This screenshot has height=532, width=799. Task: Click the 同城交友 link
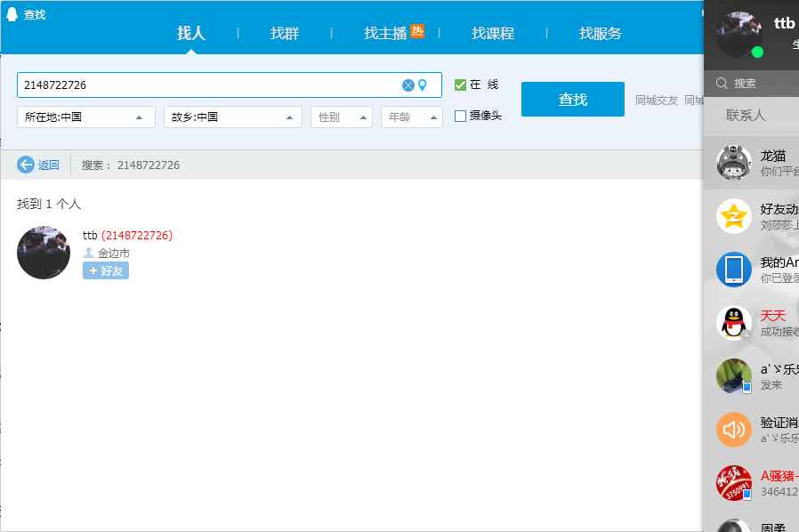(657, 101)
